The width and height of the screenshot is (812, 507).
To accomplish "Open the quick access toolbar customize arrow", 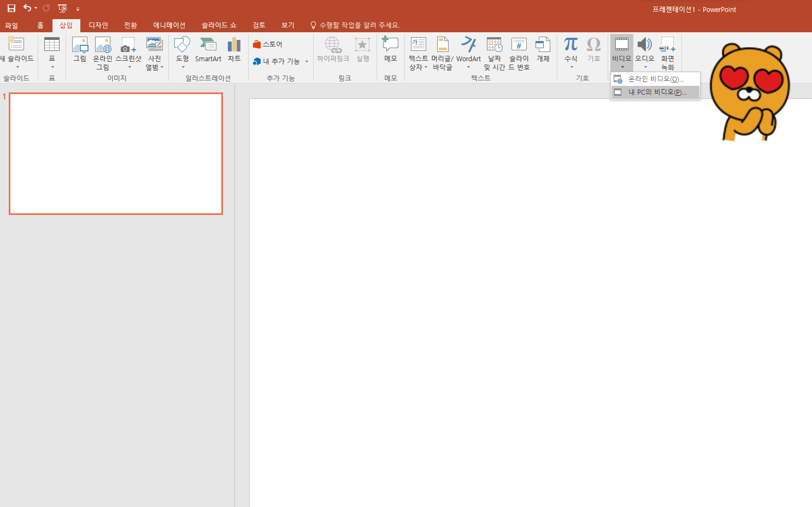I will tap(78, 9).
